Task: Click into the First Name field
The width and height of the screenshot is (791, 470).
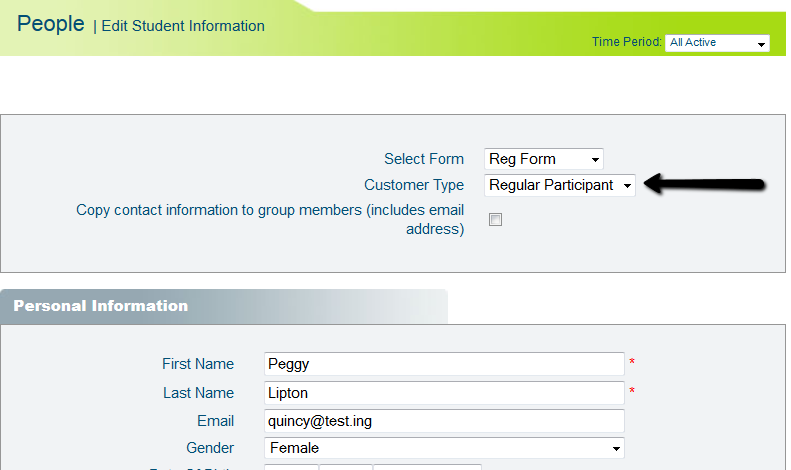Action: pyautogui.click(x=444, y=364)
